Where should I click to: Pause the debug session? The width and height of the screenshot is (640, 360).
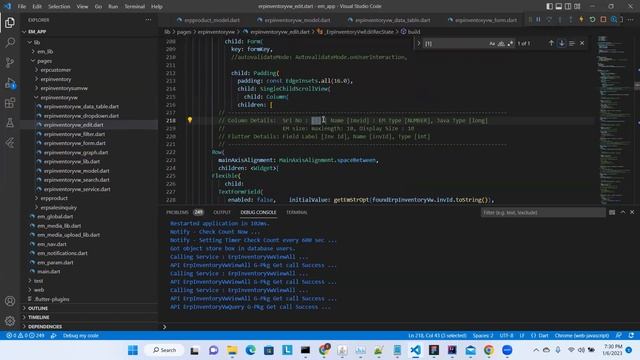point(538,20)
